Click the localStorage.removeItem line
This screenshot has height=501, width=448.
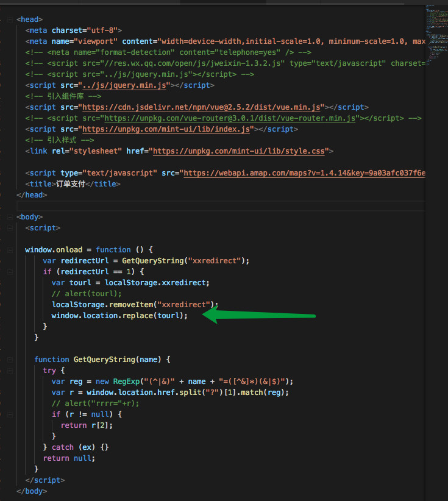(135, 305)
